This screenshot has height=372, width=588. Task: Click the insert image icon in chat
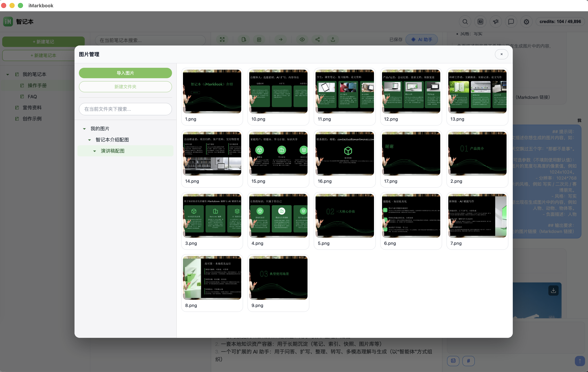[453, 361]
